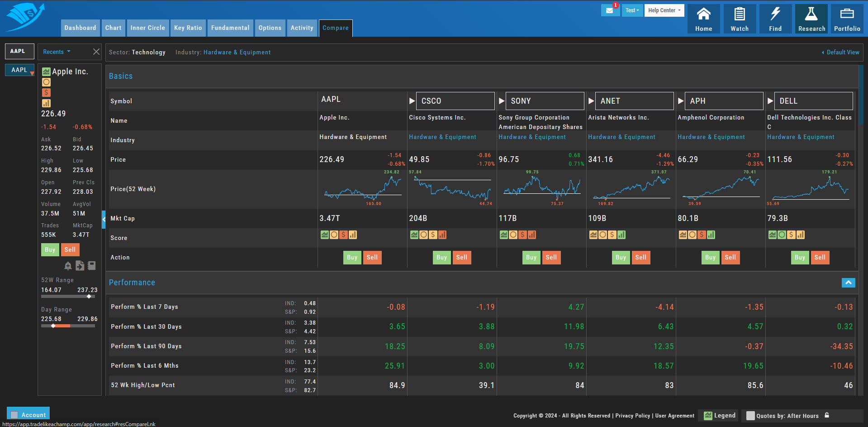Close the Recents quote panel

[96, 52]
